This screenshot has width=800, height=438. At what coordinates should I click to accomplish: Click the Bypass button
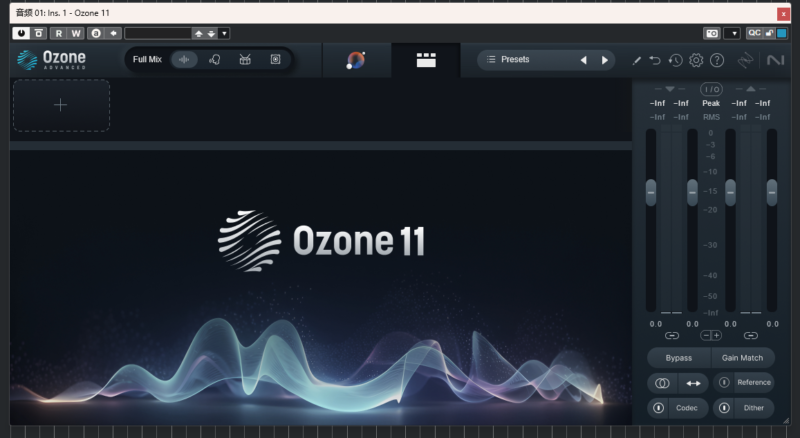coord(678,357)
